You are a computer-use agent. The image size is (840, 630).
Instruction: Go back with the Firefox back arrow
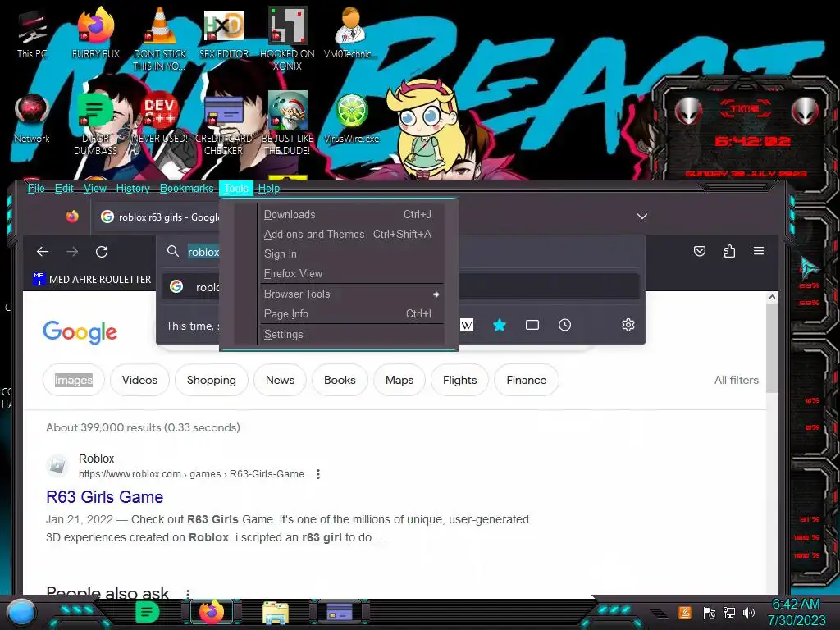click(x=43, y=251)
